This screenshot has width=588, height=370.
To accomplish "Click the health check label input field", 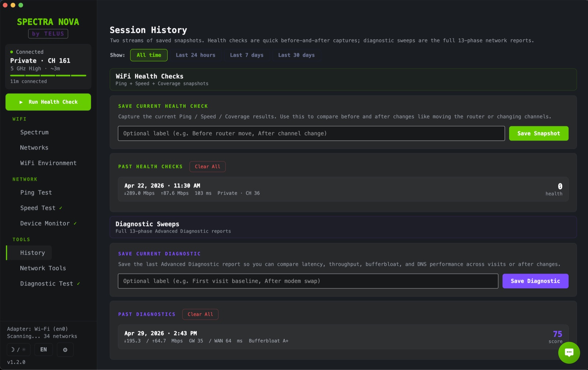I will click(311, 134).
